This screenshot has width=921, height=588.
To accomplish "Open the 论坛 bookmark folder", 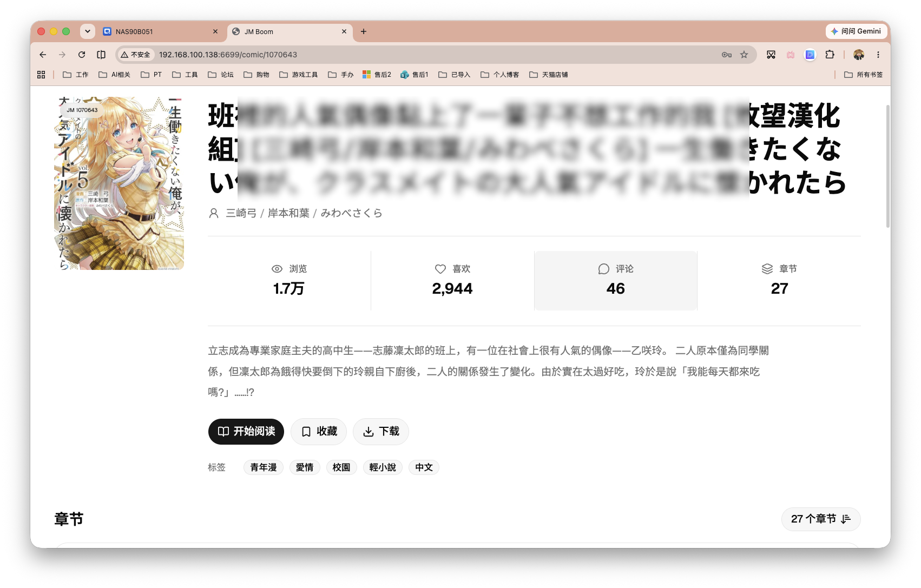I will click(x=221, y=75).
